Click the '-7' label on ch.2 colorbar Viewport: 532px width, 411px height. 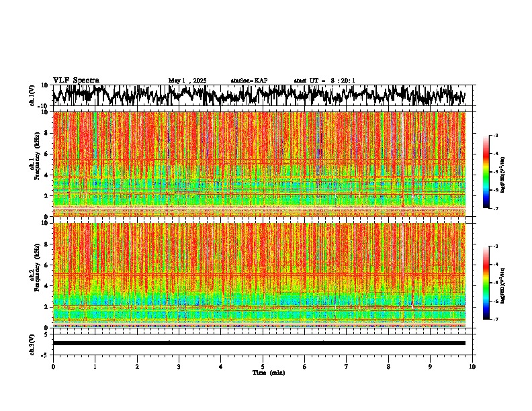pyautogui.click(x=495, y=319)
